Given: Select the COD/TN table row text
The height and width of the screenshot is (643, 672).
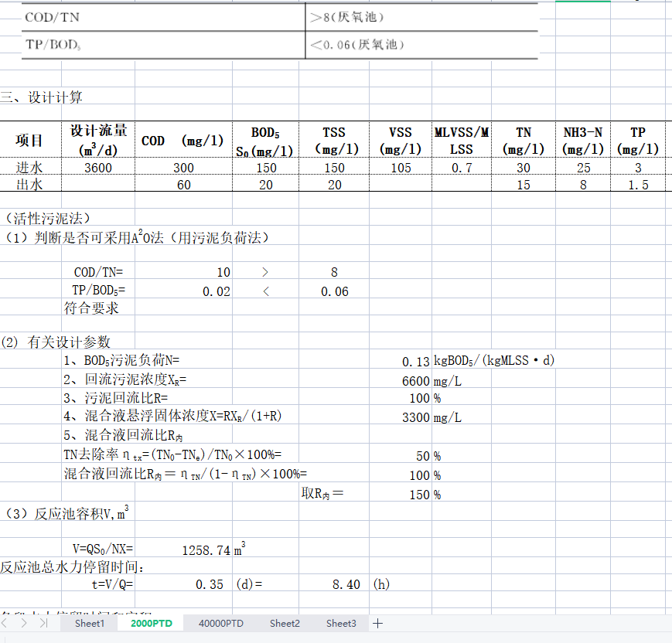Looking at the screenshot, I should coord(52,17).
